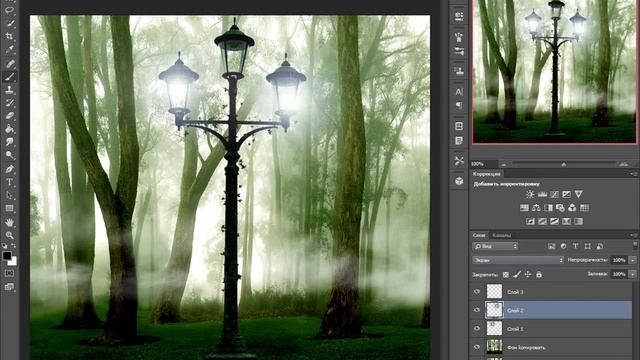Select the Clone Stamp tool
640x360 pixels.
tap(9, 90)
